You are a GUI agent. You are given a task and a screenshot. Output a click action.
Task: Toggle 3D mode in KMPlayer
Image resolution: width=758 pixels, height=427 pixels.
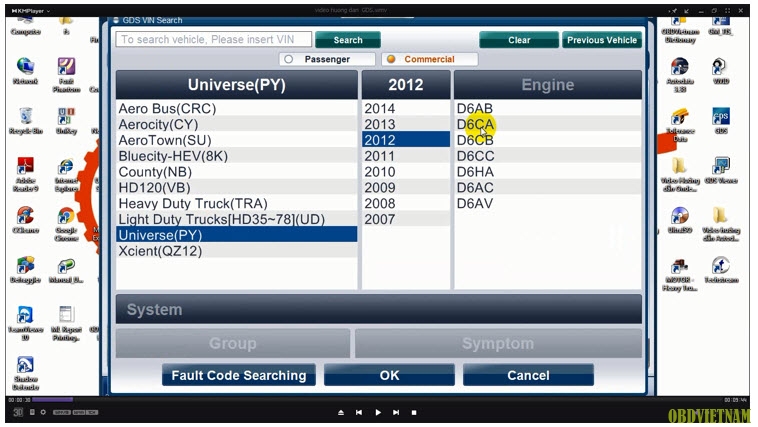tap(18, 412)
